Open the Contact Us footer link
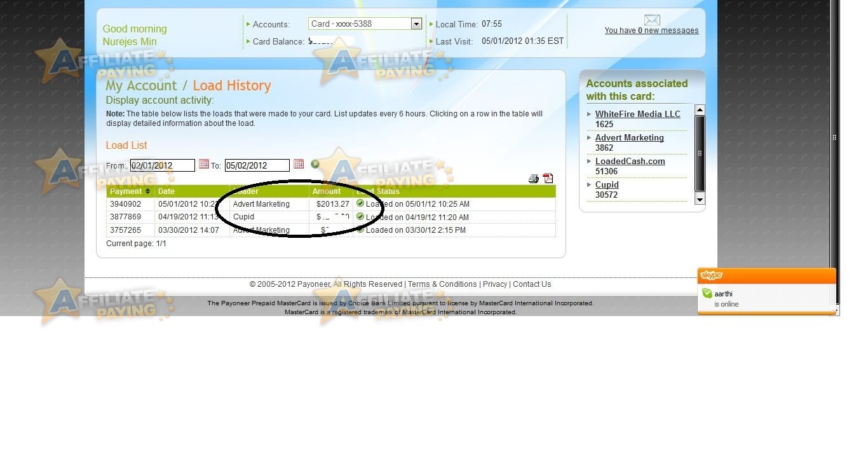Screen dimensions: 868x463 coord(532,284)
